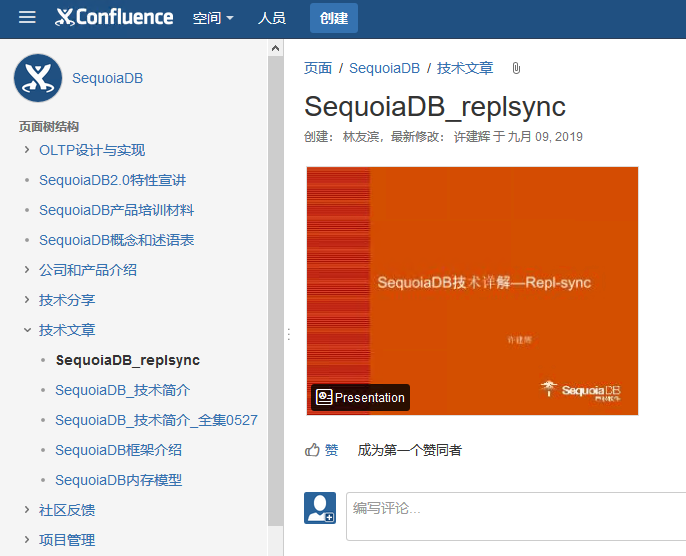The height and width of the screenshot is (556, 686).
Task: Open the orange presentation slide thumbnail
Action: coord(472,291)
